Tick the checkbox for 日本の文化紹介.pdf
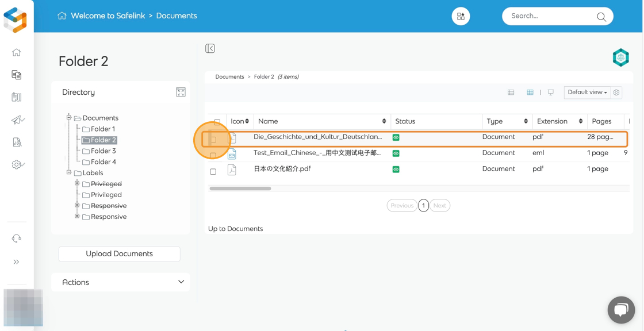The width and height of the screenshot is (644, 331). (x=213, y=172)
